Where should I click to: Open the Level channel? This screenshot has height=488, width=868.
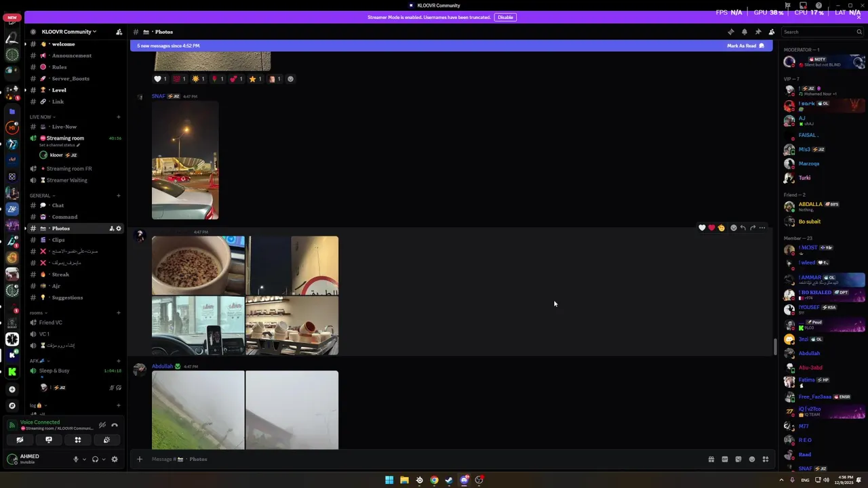[x=59, y=90]
